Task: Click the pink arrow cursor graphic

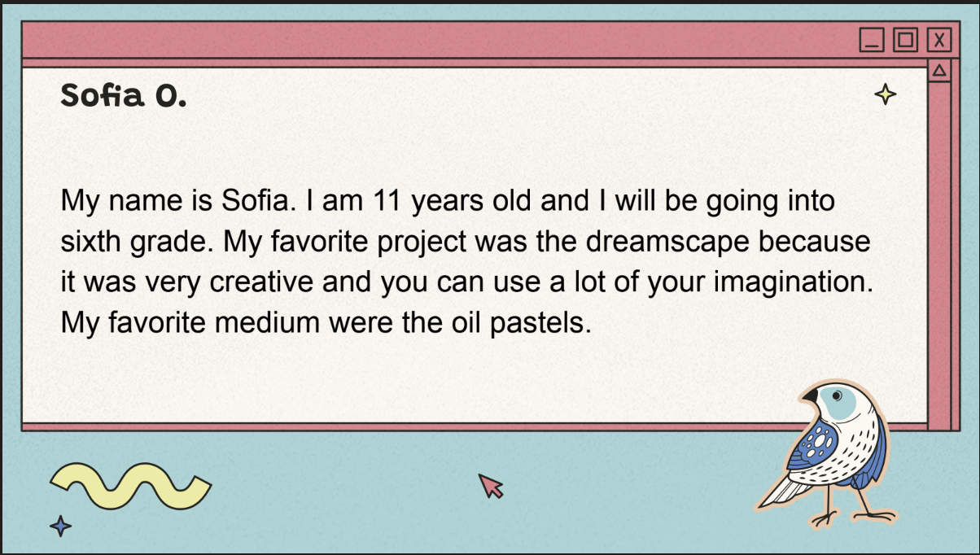Action: point(490,485)
